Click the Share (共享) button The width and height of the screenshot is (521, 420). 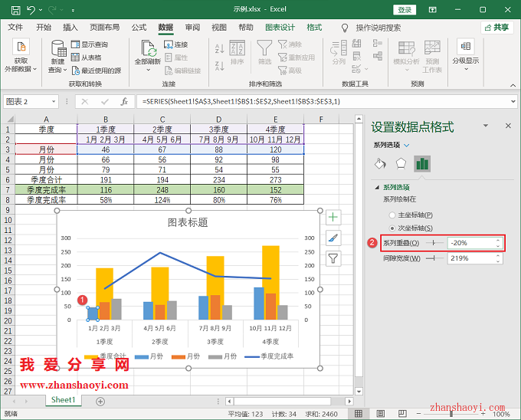[496, 28]
